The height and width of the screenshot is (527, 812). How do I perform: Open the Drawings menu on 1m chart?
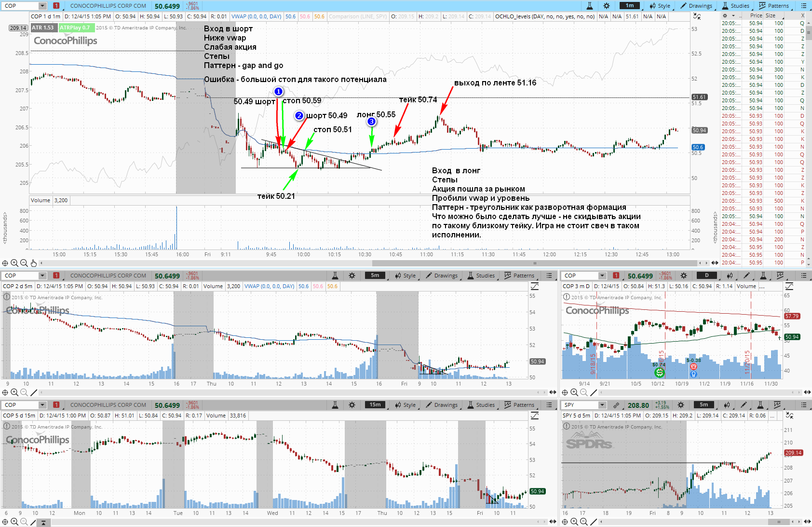(696, 6)
